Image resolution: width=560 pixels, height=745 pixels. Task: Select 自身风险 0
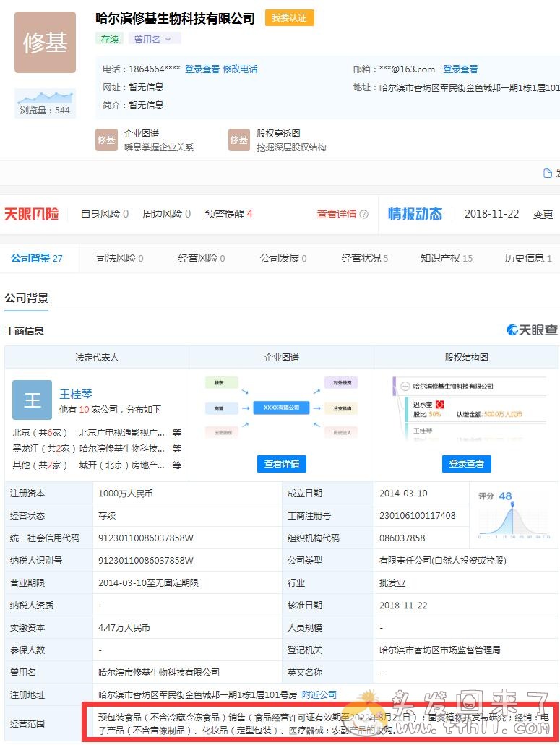(105, 214)
